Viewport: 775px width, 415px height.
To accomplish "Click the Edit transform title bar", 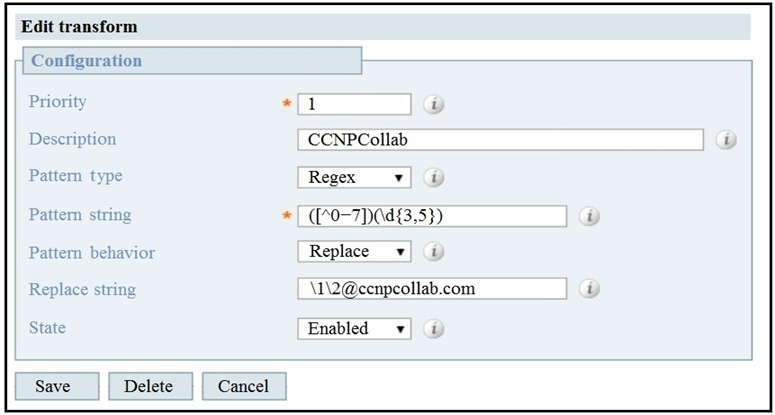I will tap(80, 27).
